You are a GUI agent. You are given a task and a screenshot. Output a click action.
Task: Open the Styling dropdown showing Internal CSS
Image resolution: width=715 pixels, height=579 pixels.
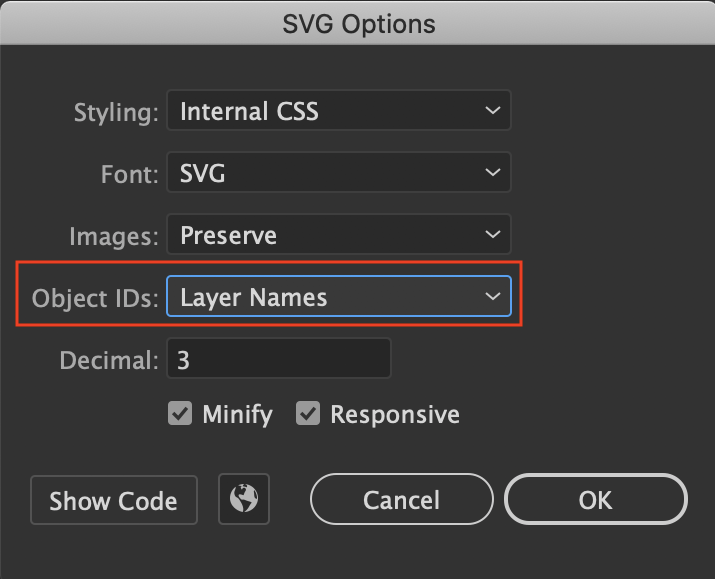339,110
